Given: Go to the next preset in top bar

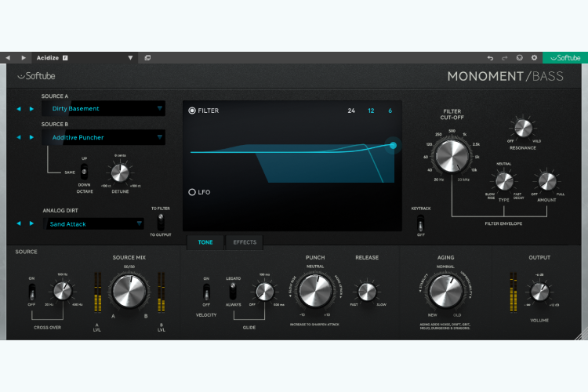Looking at the screenshot, I should click(24, 58).
